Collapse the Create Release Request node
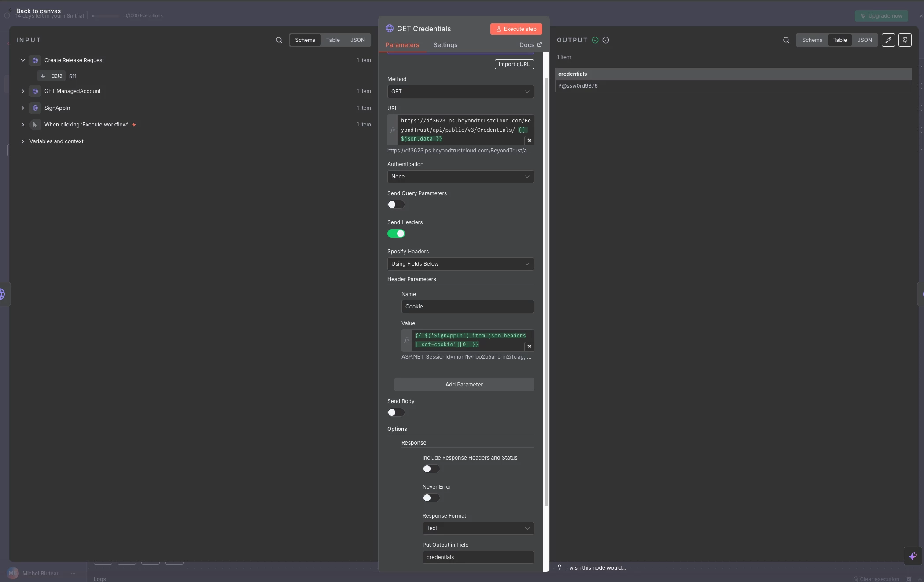The width and height of the screenshot is (924, 582). coord(23,60)
